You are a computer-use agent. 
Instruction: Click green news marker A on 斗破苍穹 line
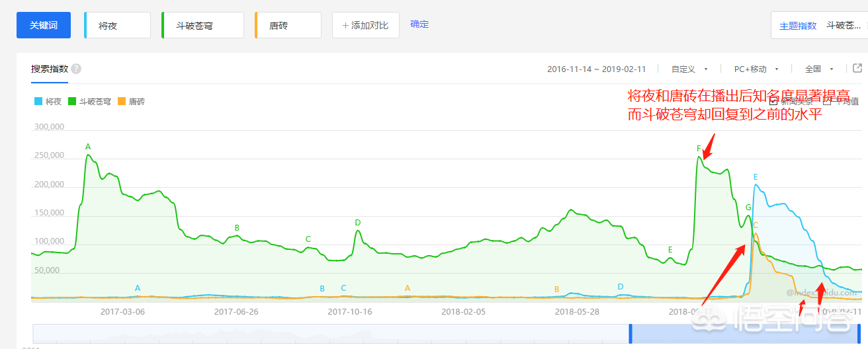(88, 146)
